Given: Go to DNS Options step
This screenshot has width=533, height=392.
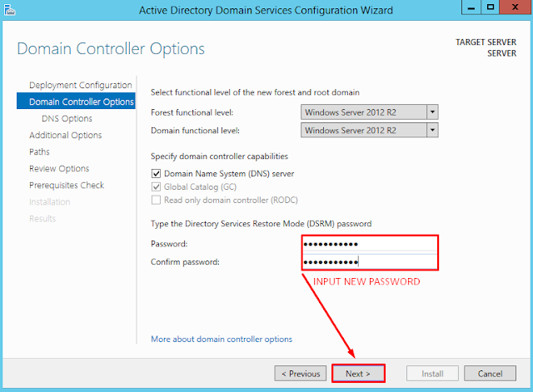Looking at the screenshot, I should (x=67, y=119).
